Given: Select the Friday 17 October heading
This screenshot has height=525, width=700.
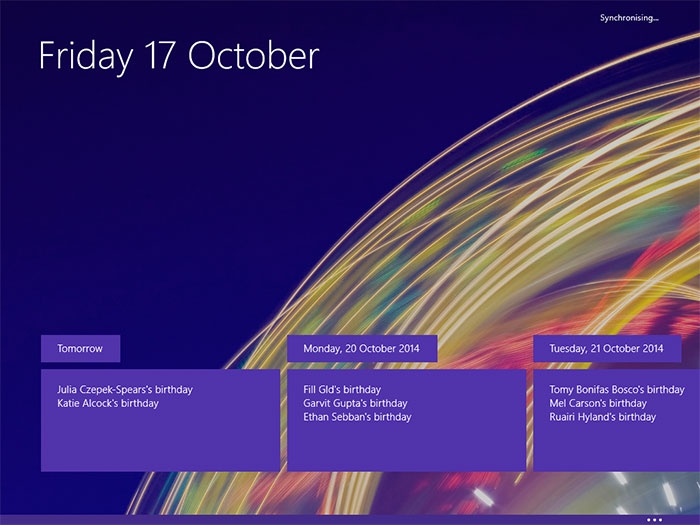Looking at the screenshot, I should click(x=179, y=56).
